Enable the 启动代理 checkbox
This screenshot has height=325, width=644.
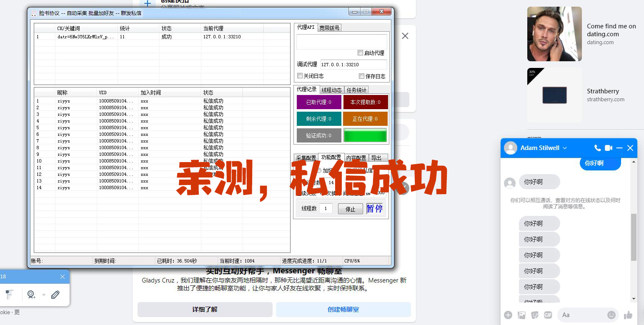(360, 53)
